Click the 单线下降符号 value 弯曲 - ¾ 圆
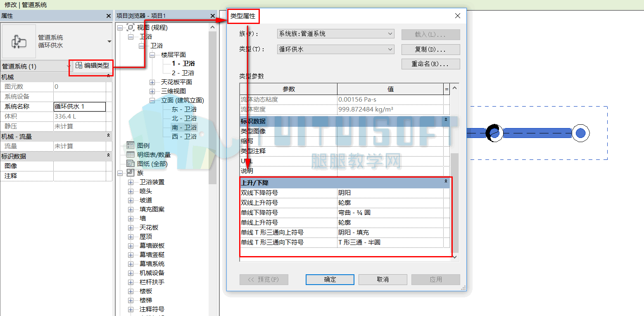 click(x=390, y=212)
